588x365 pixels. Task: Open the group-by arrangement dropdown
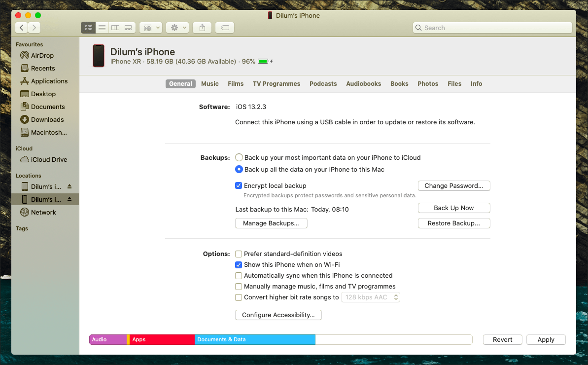pyautogui.click(x=151, y=28)
